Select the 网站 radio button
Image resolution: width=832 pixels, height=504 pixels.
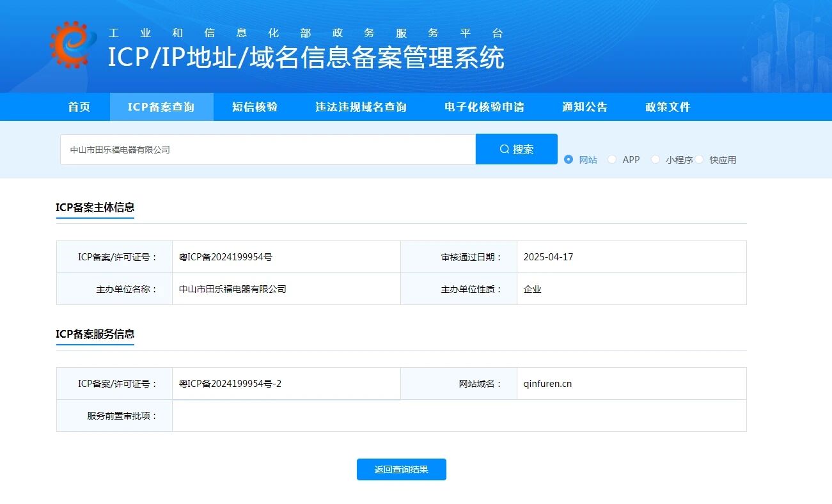pyautogui.click(x=569, y=159)
